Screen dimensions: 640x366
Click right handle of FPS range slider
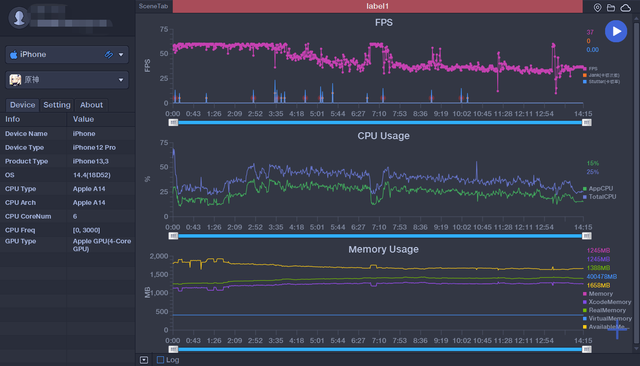pyautogui.click(x=587, y=122)
